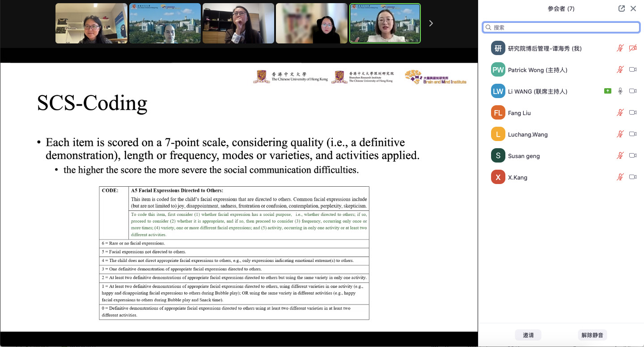Pop out the participants panel

click(x=621, y=9)
